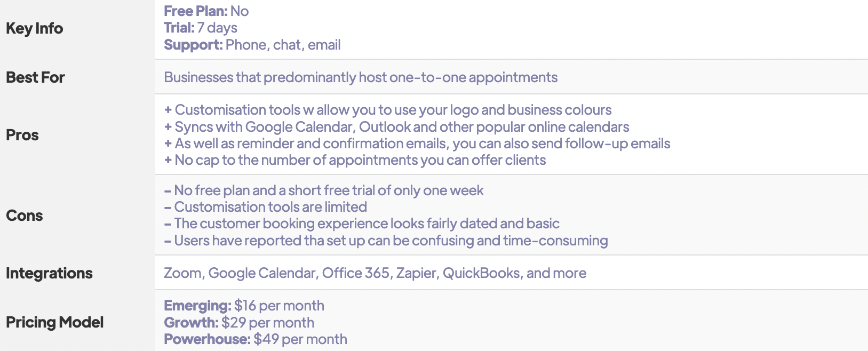Image resolution: width=868 pixels, height=351 pixels.
Task: Select the Integrations row heading
Action: (x=49, y=273)
